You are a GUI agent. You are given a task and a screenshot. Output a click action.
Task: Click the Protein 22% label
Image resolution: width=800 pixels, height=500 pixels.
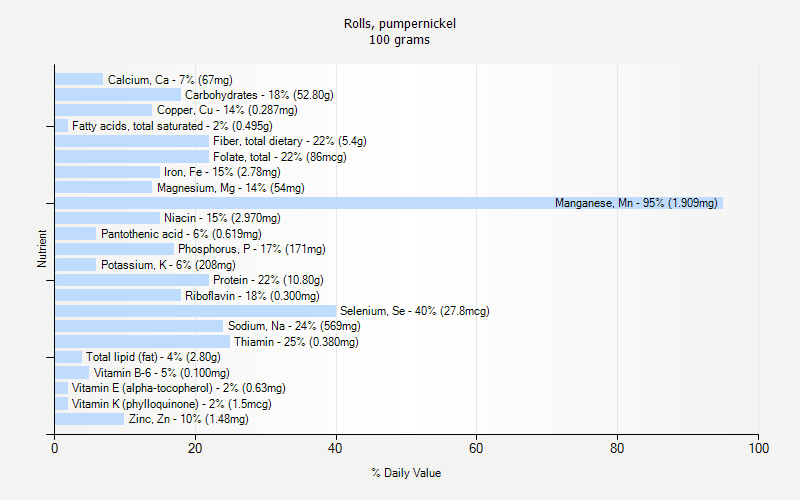click(x=268, y=280)
